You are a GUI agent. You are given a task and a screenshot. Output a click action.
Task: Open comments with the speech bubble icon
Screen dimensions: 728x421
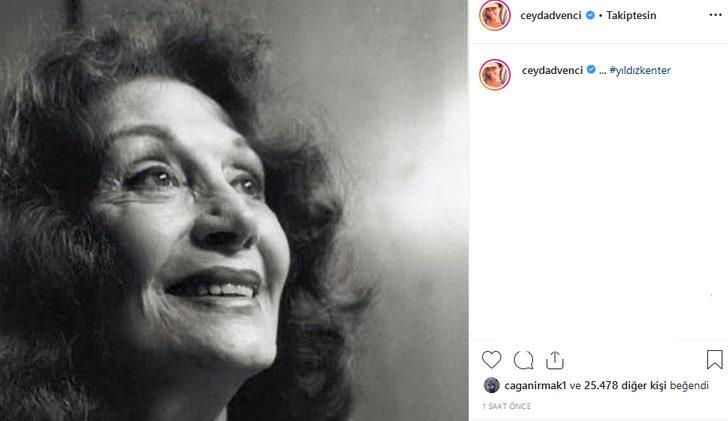[x=523, y=359]
